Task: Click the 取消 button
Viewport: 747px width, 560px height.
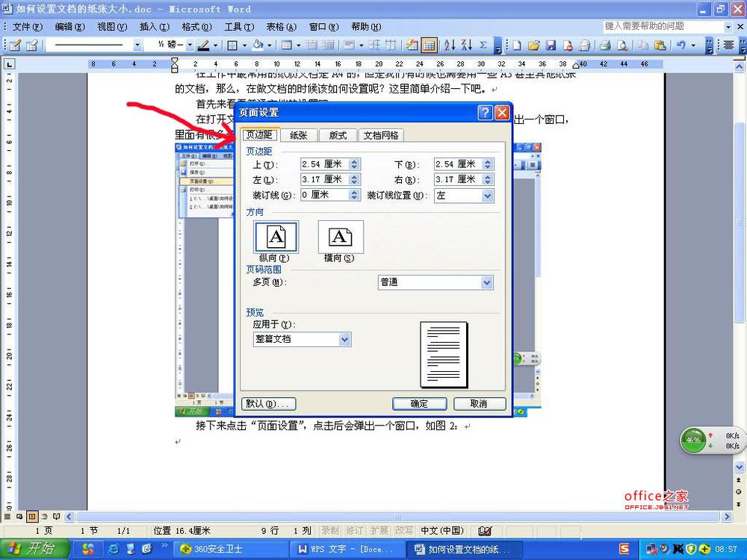Action: (x=480, y=404)
